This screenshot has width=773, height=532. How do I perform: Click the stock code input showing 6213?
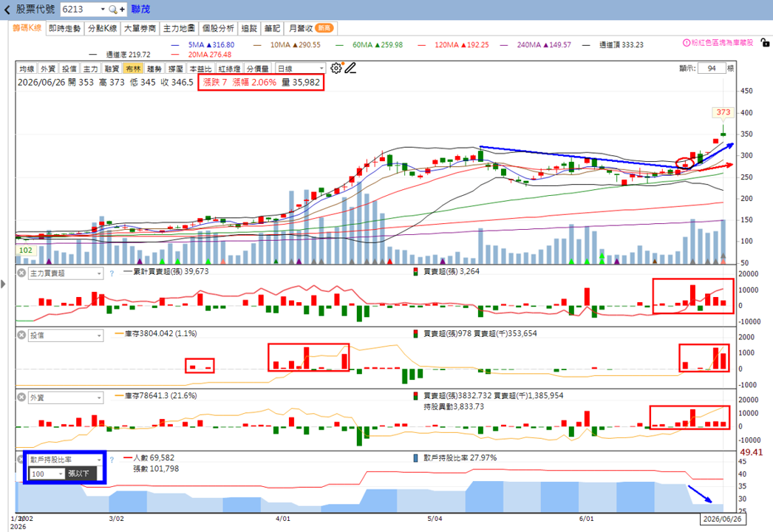tap(81, 10)
